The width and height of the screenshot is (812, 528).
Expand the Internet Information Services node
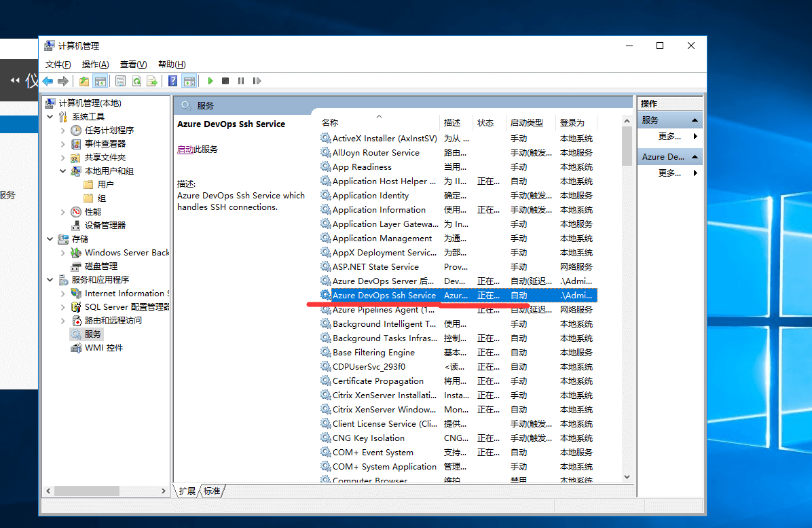point(63,294)
